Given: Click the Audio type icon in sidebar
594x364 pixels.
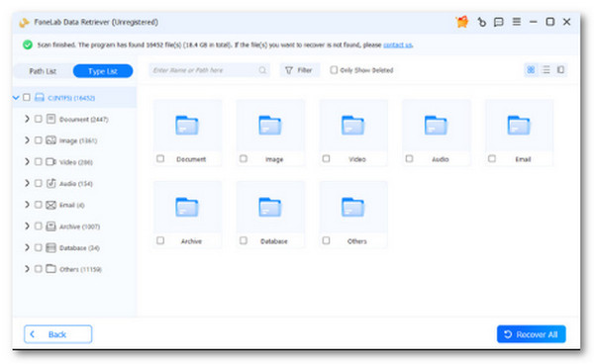Looking at the screenshot, I should coord(50,184).
